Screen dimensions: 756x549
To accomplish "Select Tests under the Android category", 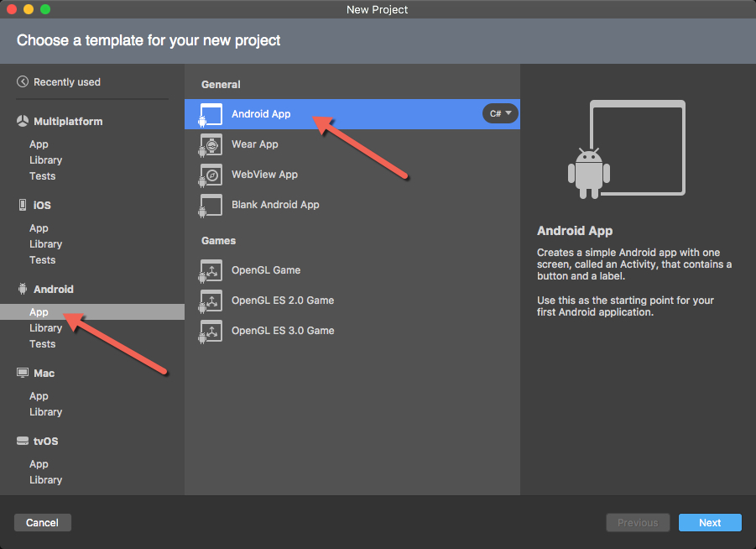I will [x=42, y=344].
